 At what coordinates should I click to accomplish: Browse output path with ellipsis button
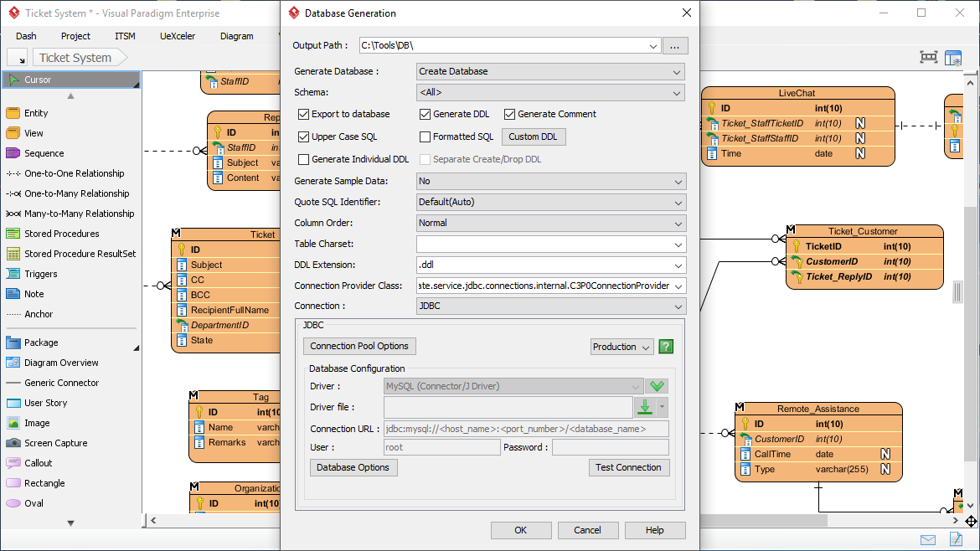click(x=675, y=45)
